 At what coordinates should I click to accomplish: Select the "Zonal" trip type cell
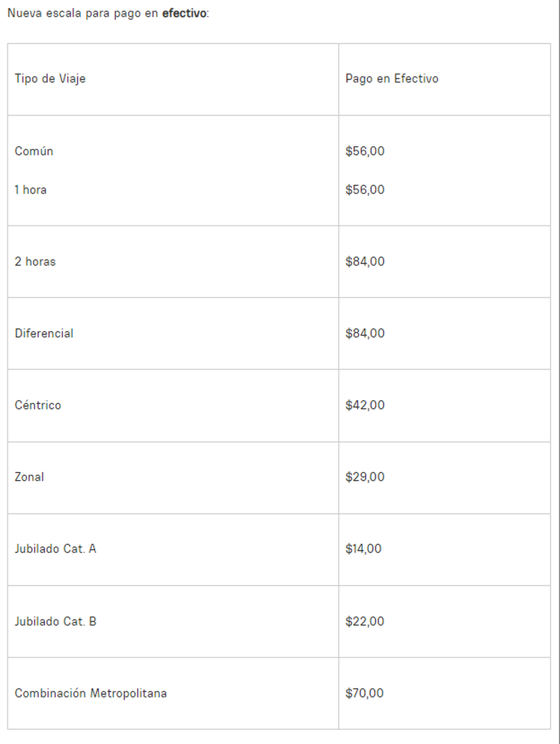pyautogui.click(x=29, y=477)
